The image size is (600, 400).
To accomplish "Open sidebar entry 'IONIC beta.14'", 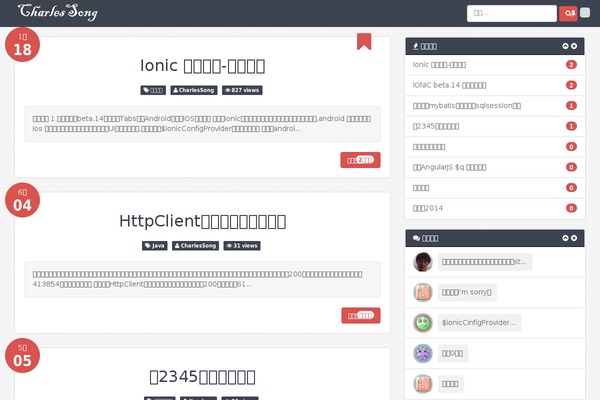I will pyautogui.click(x=449, y=85).
